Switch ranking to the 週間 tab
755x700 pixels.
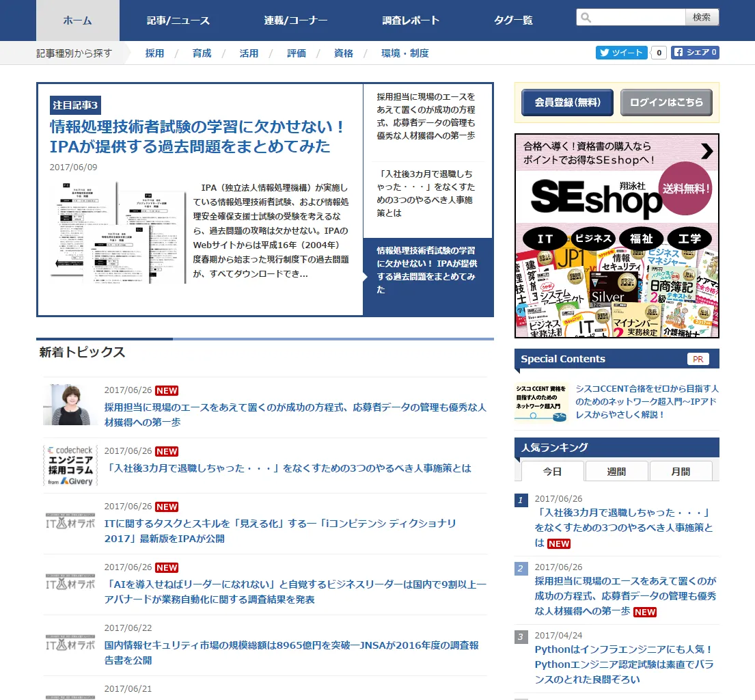coord(616,471)
